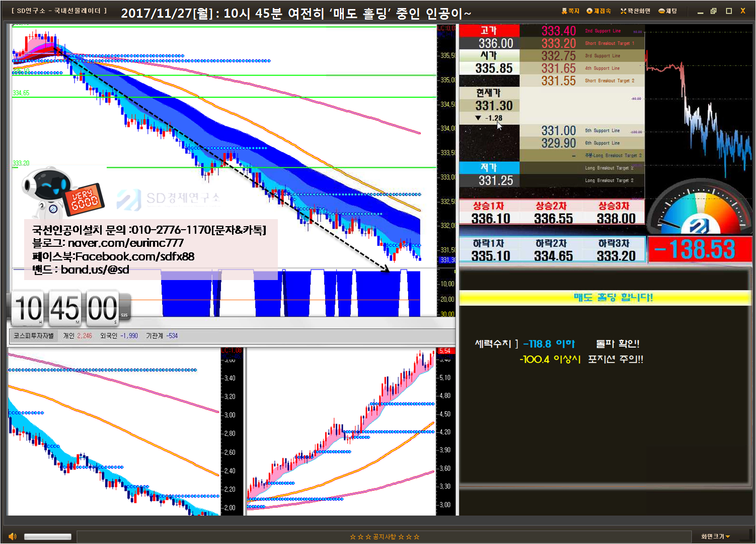756x544 pixels.
Task: Click the blue 331.30 price tag on chart axis
Action: click(x=447, y=260)
